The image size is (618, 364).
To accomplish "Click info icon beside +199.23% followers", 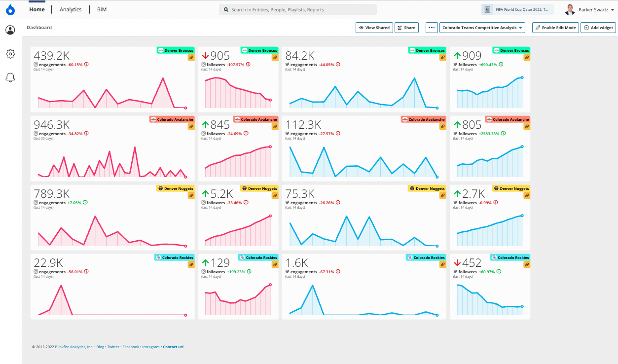I will click(x=249, y=272).
